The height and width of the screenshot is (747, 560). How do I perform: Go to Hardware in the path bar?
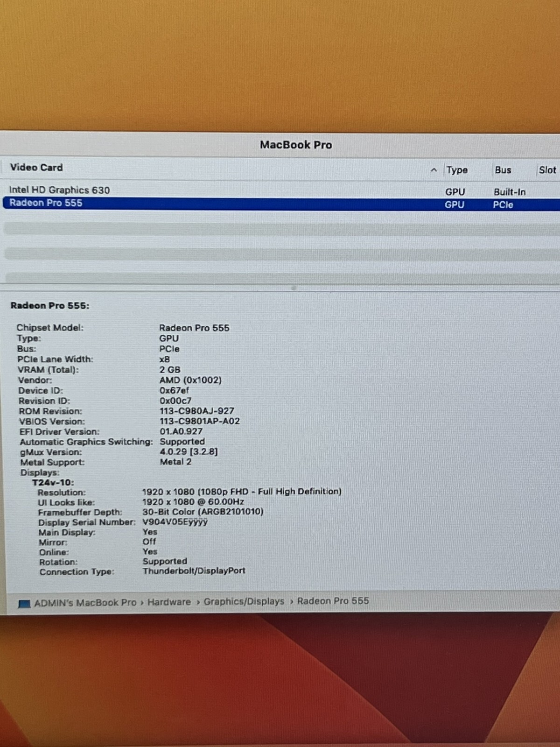[169, 602]
